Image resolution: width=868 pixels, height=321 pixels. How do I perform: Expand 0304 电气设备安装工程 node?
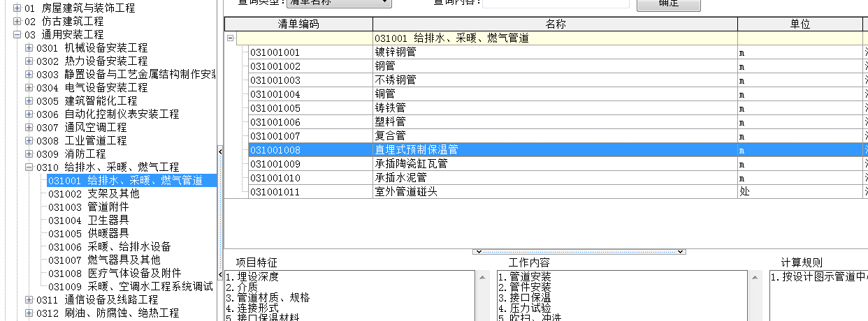click(29, 88)
